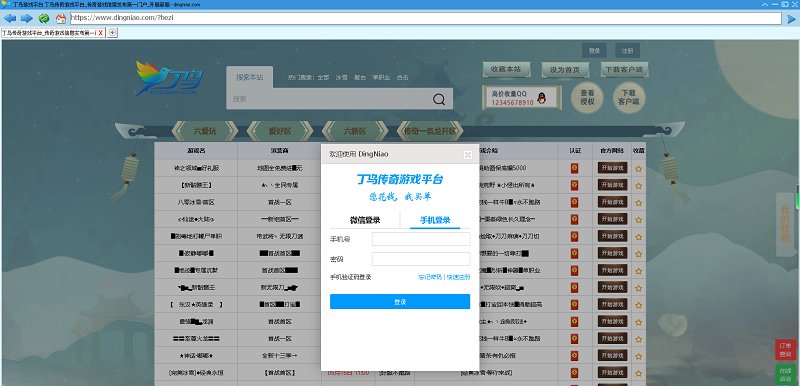Toggle the favorite star in the 至尊火龙 row
This screenshot has width=800, height=386.
638,339
